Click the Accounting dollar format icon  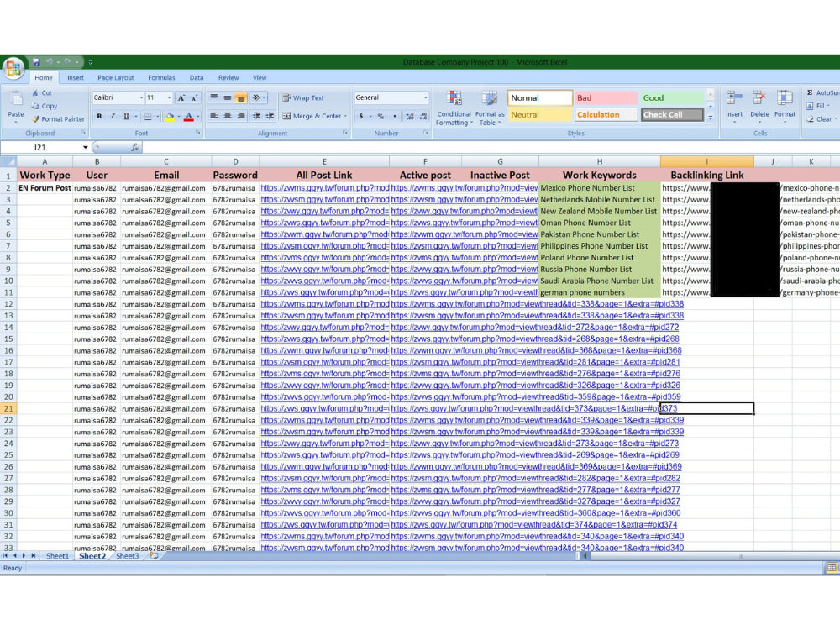point(361,116)
